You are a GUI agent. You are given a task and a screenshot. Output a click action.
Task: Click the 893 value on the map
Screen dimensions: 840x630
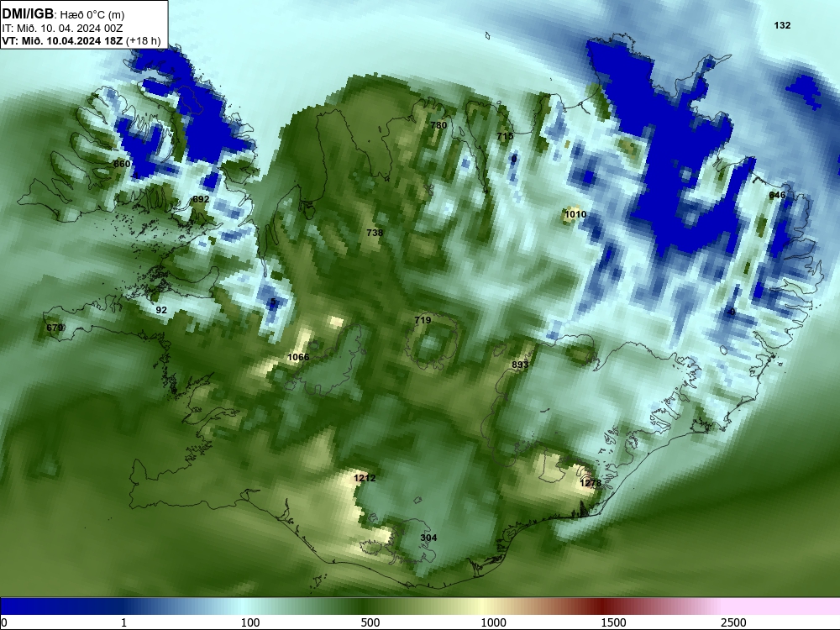click(x=520, y=365)
